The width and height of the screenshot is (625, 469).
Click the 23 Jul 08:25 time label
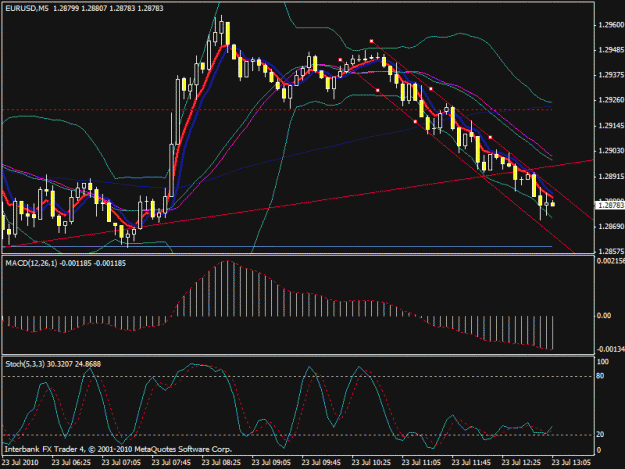(221, 462)
